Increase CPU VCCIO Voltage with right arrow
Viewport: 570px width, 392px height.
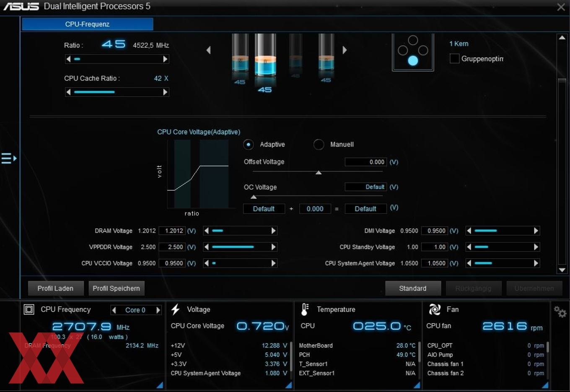click(x=274, y=263)
